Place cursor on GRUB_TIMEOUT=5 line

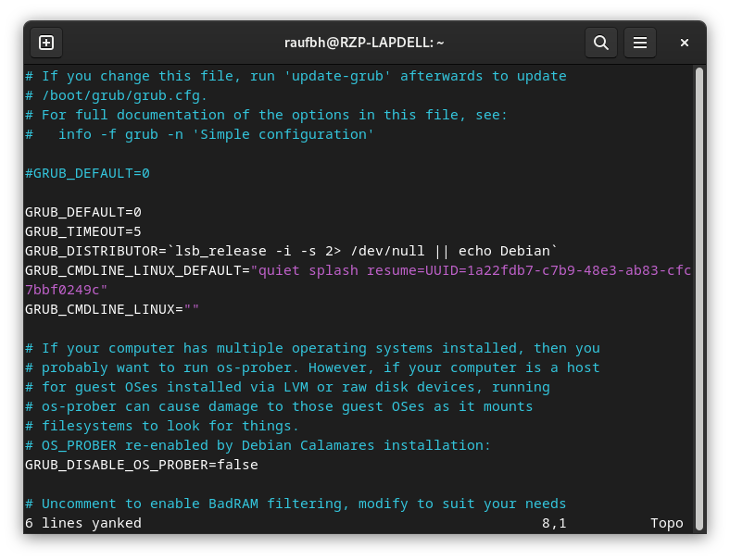click(x=82, y=231)
